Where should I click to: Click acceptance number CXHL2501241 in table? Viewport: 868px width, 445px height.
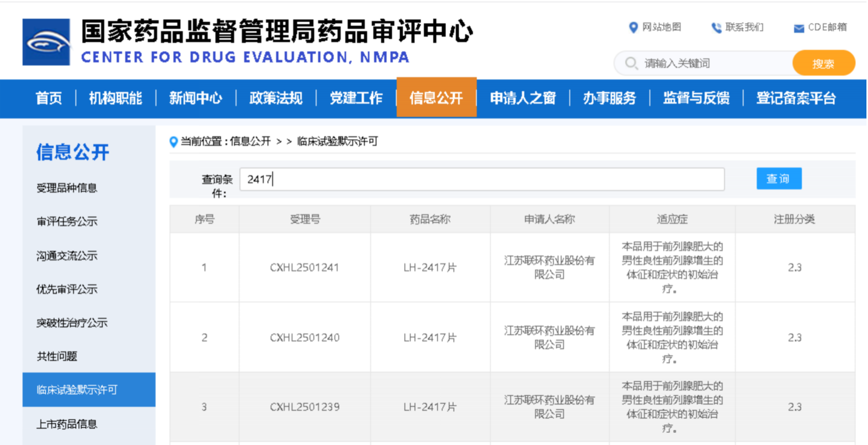(304, 267)
